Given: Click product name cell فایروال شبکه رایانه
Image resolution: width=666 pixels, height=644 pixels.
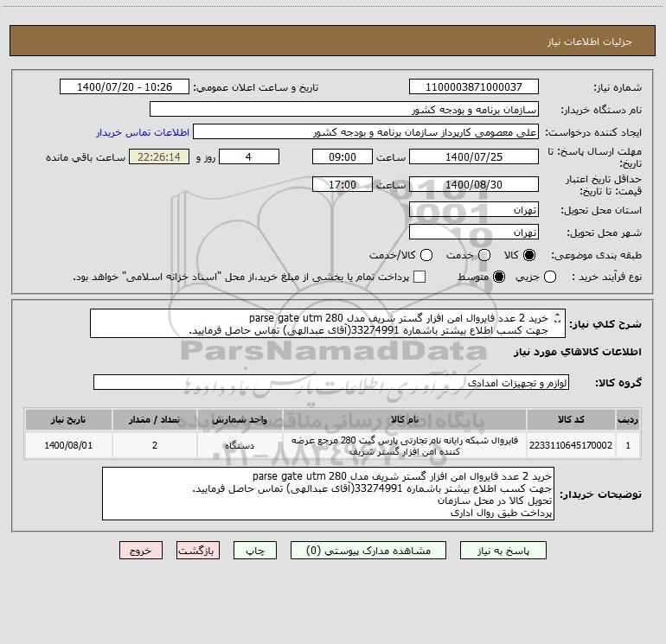Looking at the screenshot, I should [405, 445].
